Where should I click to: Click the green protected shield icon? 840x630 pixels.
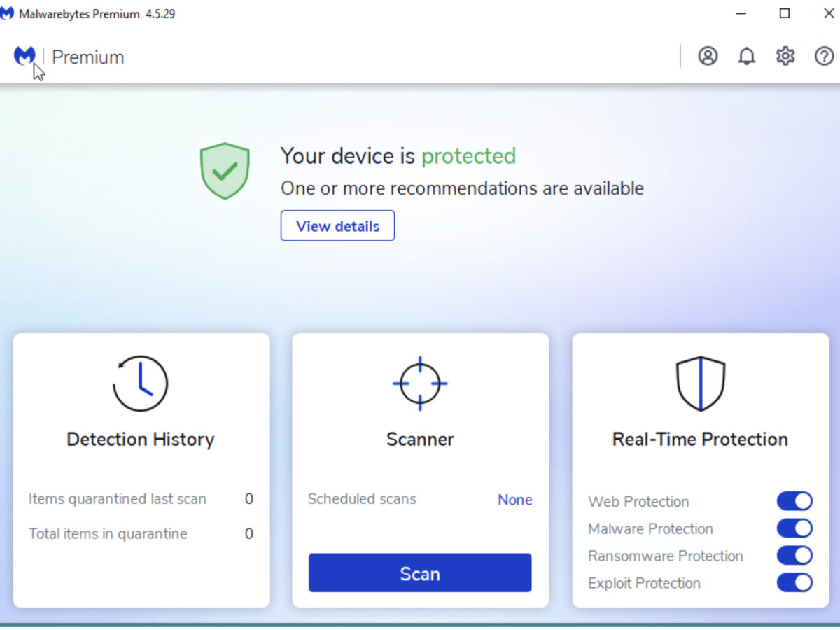point(225,171)
